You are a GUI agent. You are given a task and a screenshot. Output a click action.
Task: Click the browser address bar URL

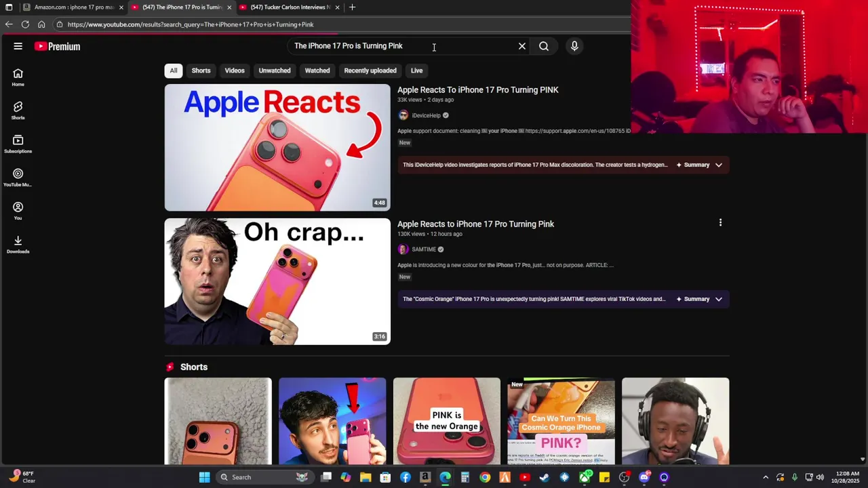[x=191, y=24]
